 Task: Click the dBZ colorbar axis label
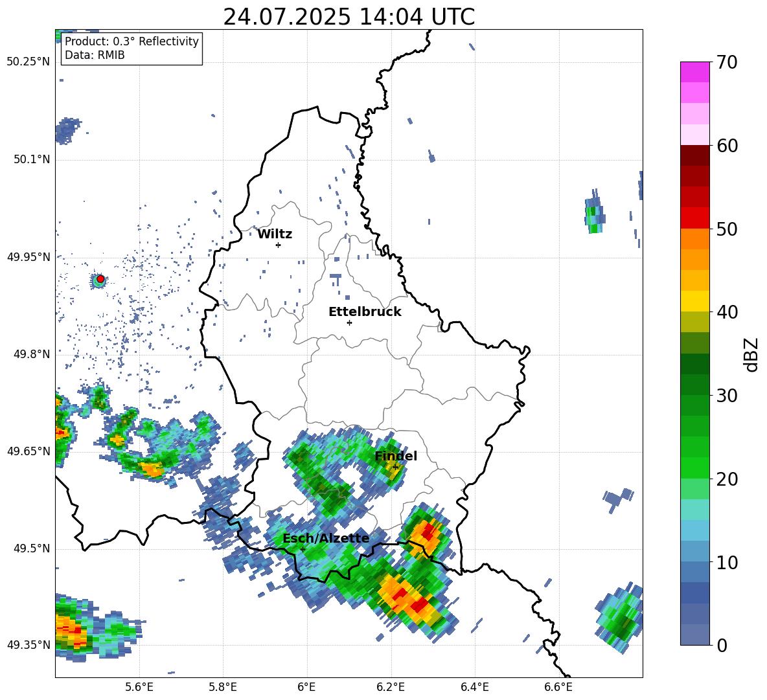[751, 354]
